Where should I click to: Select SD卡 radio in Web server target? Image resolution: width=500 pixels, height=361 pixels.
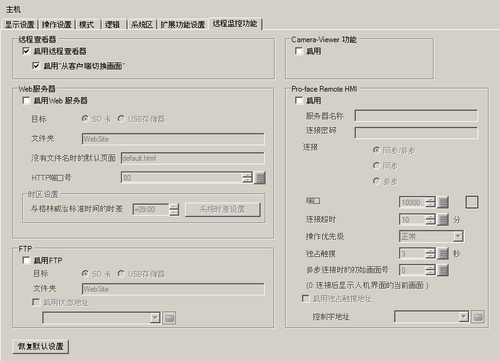(x=86, y=119)
